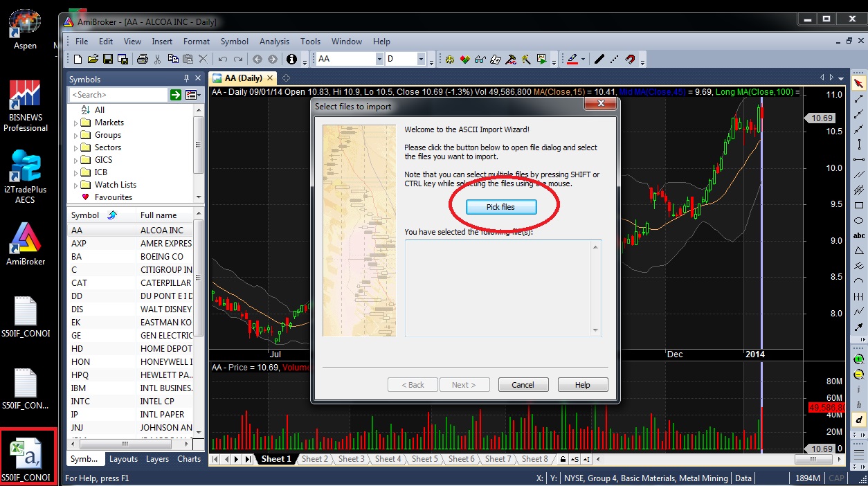Switch to Sheet 2 tab

[315, 459]
